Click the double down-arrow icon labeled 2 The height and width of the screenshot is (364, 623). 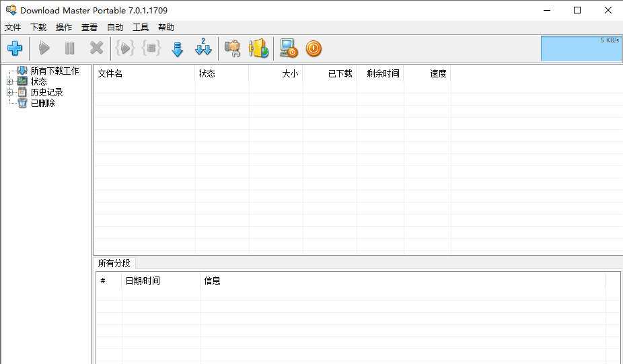[203, 48]
